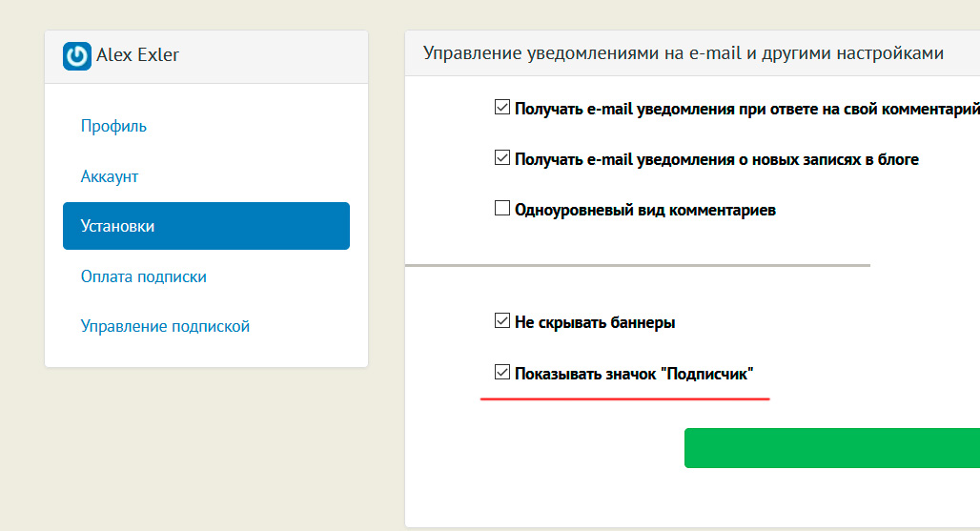Screen dimensions: 980x531
Task: Click the Alex Exler username text
Action: tap(137, 55)
